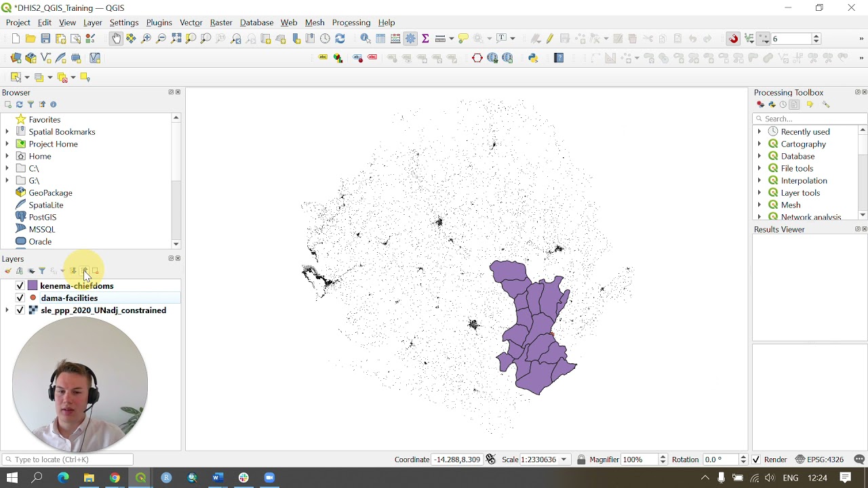Open the Statistical Summary sigma icon
This screenshot has height=488, width=868.
[x=425, y=39]
